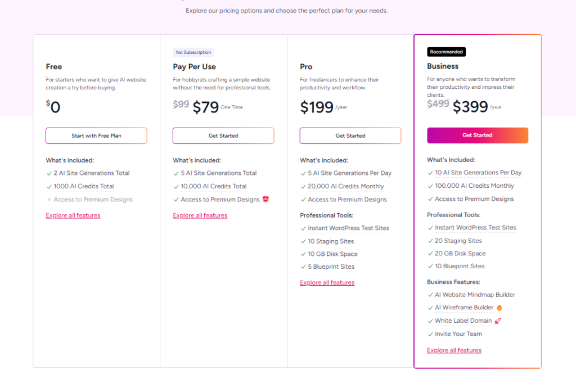Screen dimensions: 576x392
Task: Click the checkmark beside 10 GB Disk Space
Action: [x=303, y=254]
